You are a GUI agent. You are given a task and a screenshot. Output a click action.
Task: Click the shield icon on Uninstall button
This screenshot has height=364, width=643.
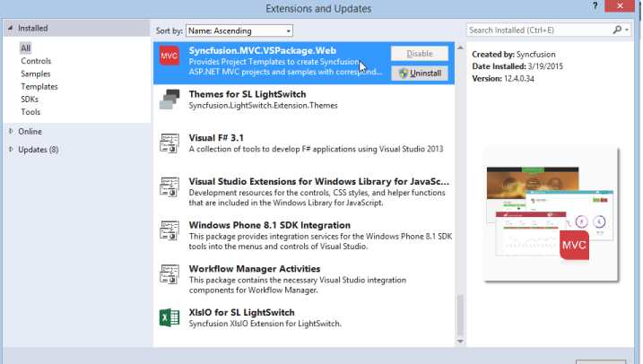point(404,74)
